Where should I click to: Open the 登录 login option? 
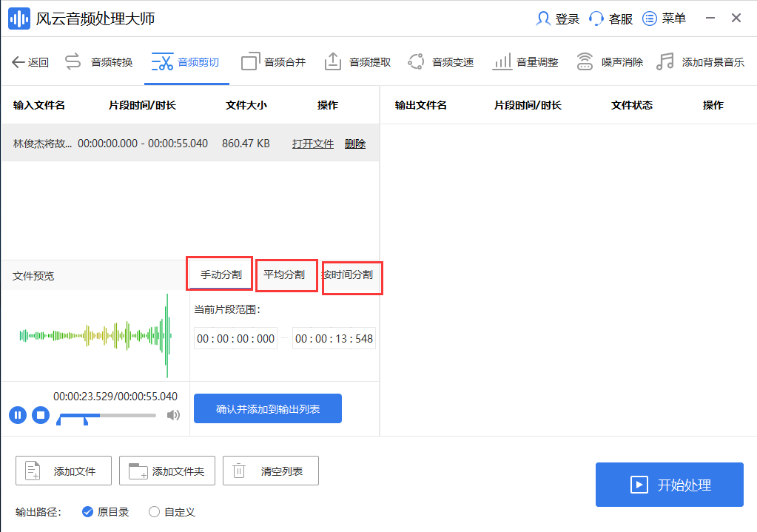point(558,18)
